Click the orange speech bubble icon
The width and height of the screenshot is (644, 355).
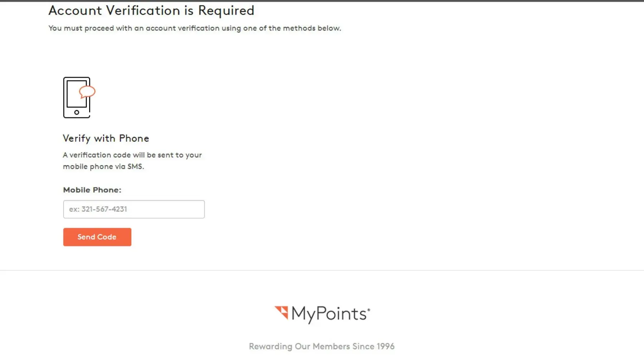click(x=87, y=92)
